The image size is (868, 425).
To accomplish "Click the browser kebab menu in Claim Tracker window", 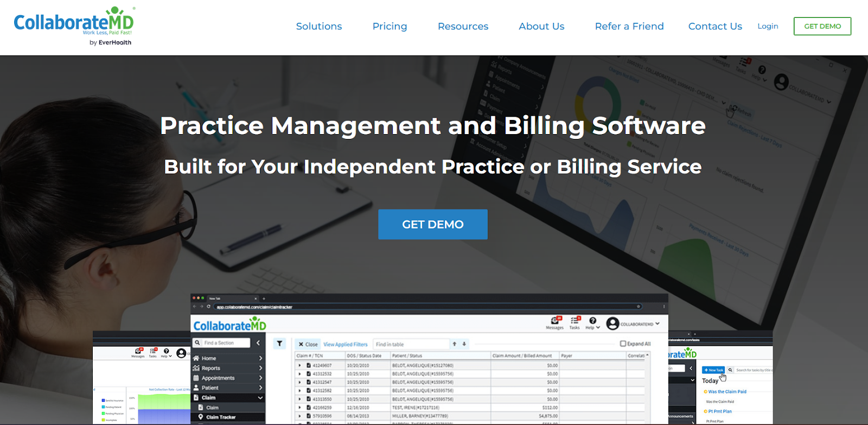I will [x=663, y=307].
